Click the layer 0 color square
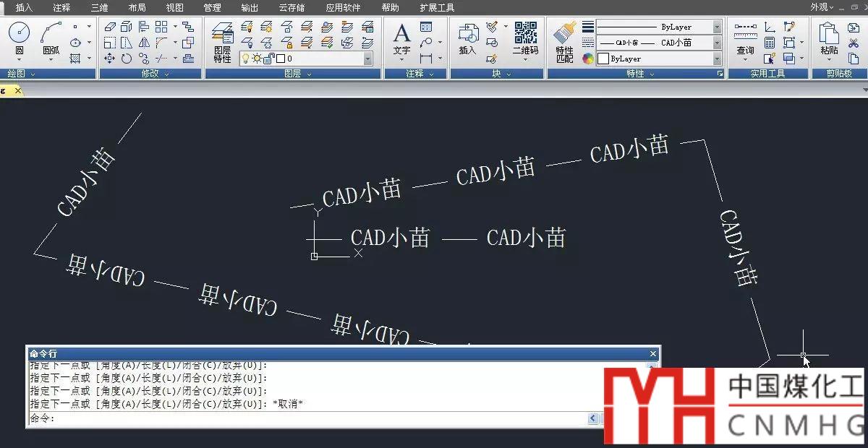This screenshot has height=448, width=868. 281,59
